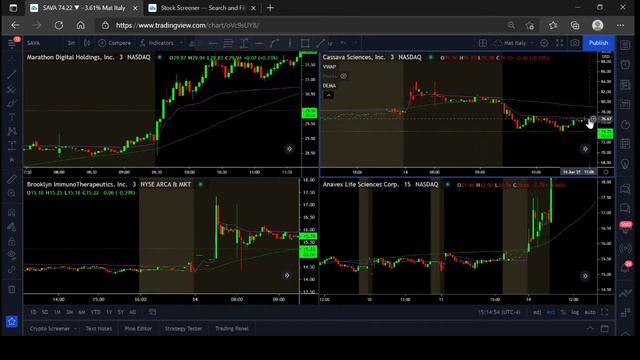The width and height of the screenshot is (640, 360).
Task: Open the Text Notes tab
Action: pyautogui.click(x=98, y=329)
